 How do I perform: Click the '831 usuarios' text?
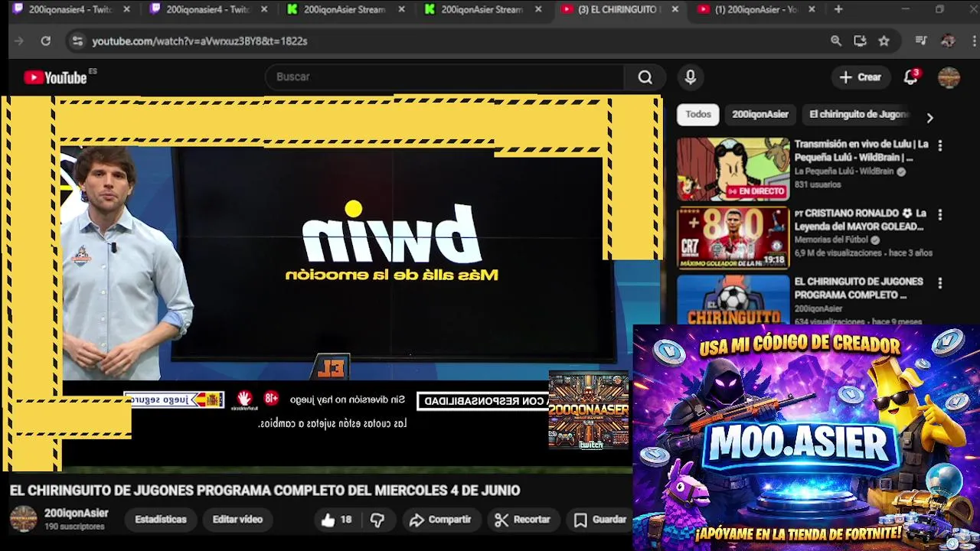pyautogui.click(x=817, y=184)
